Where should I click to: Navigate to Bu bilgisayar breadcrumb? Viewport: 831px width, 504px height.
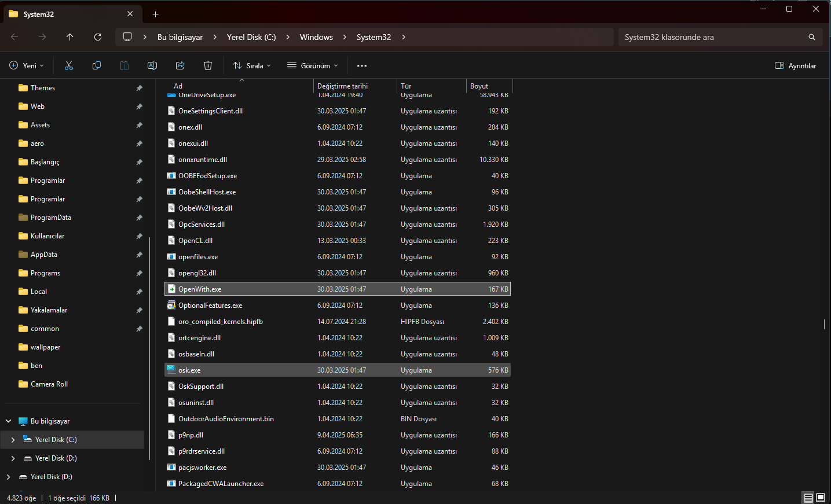pos(180,37)
